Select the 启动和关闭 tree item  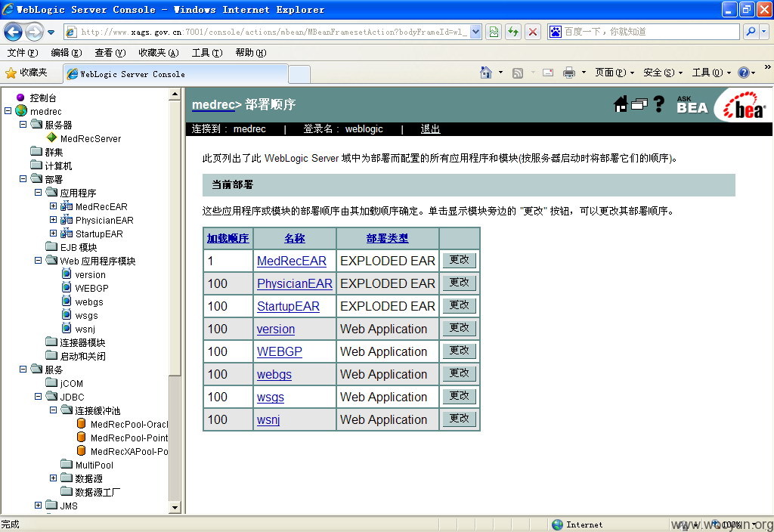(x=82, y=357)
